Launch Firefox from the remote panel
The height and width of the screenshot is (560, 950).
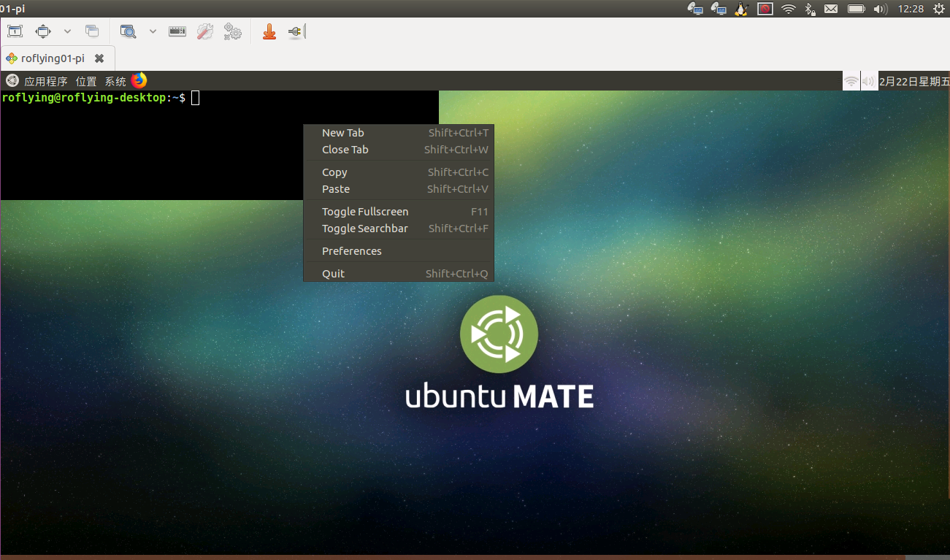pyautogui.click(x=139, y=80)
